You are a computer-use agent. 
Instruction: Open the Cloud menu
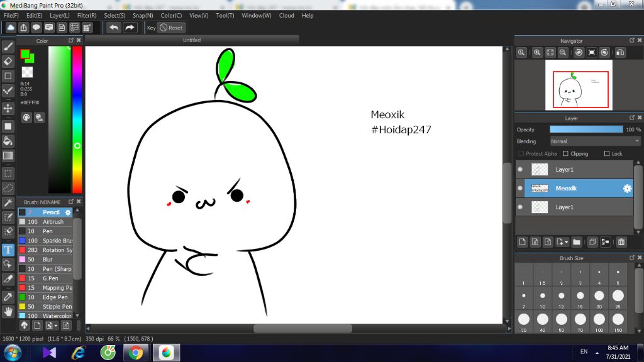pyautogui.click(x=287, y=16)
